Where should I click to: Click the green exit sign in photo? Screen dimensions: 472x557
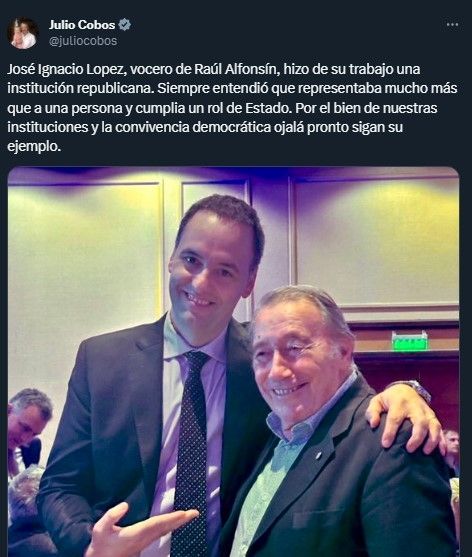point(409,342)
